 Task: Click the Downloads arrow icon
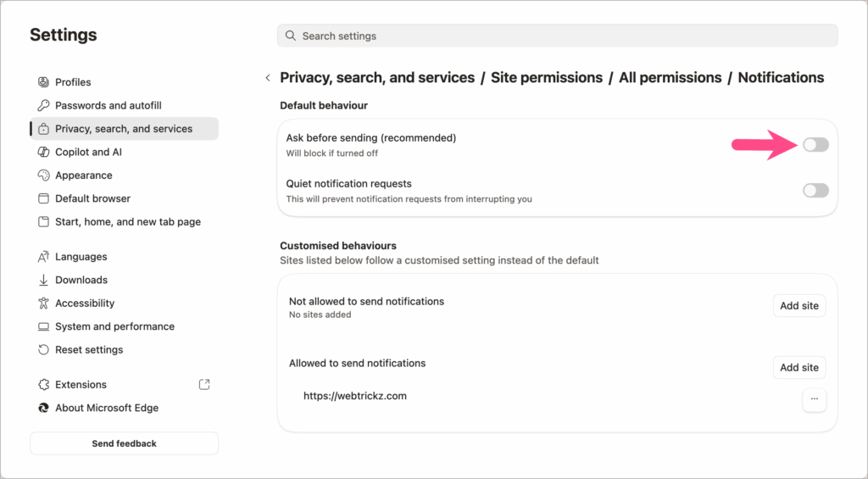(x=43, y=280)
